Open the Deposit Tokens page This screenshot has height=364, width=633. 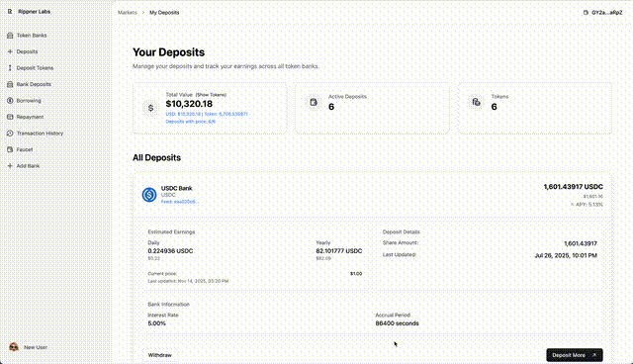35,68
